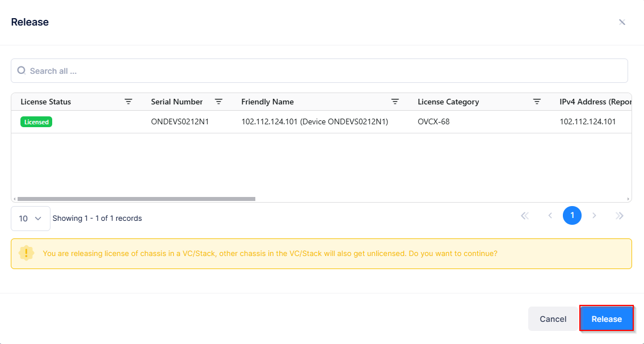Click the Release confirmation button

pos(606,319)
